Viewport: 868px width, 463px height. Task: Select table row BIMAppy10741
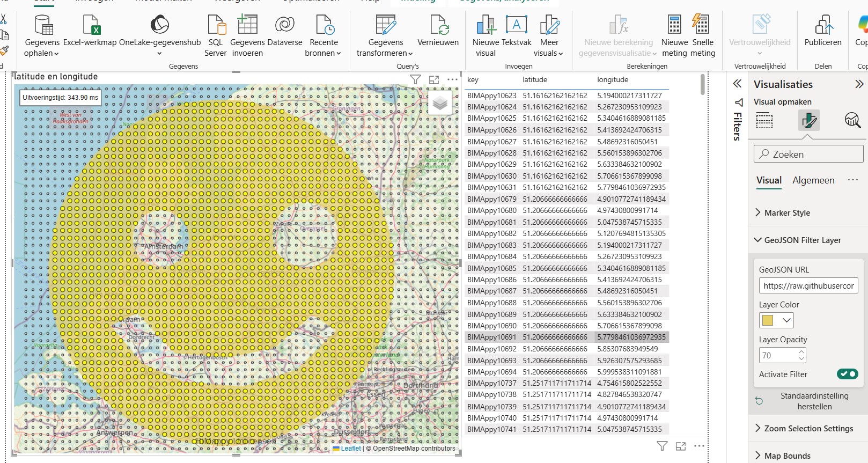tap(567, 429)
